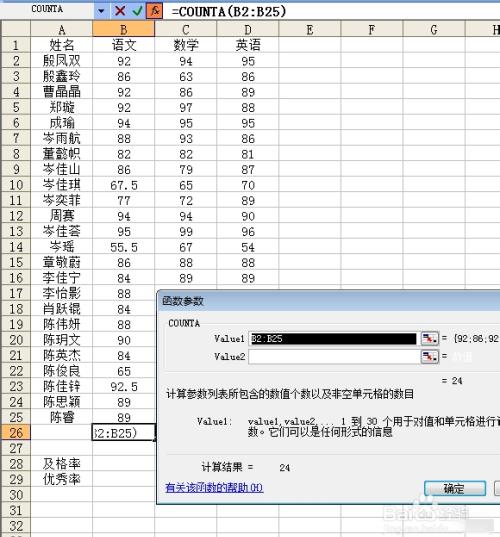Select the 99 score in column C
This screenshot has height=537, width=500.
point(186,232)
